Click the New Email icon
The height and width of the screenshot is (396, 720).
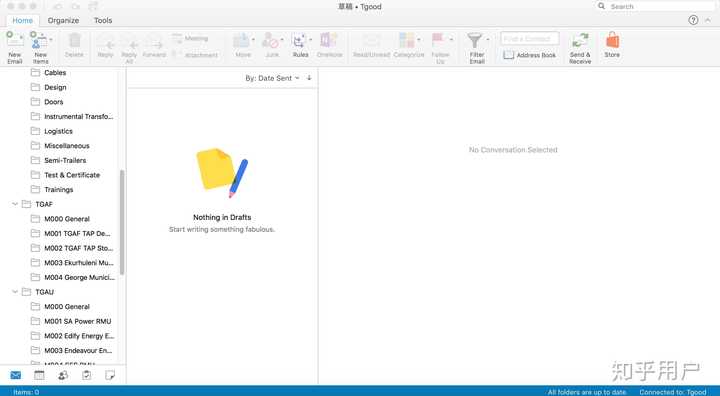14,40
